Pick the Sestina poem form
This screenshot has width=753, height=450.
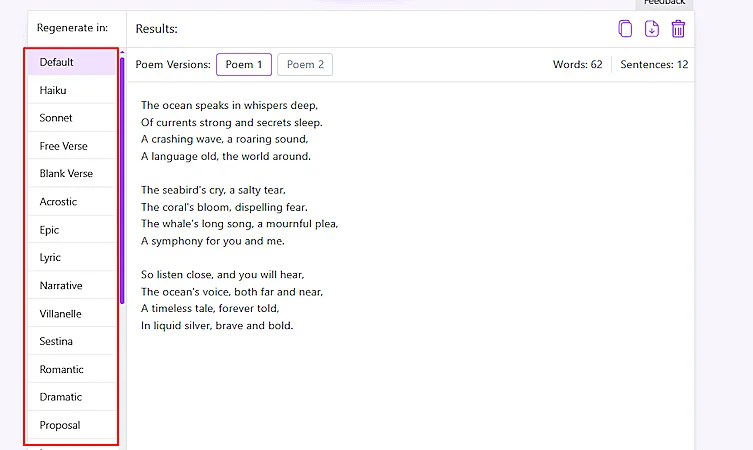tap(72, 341)
